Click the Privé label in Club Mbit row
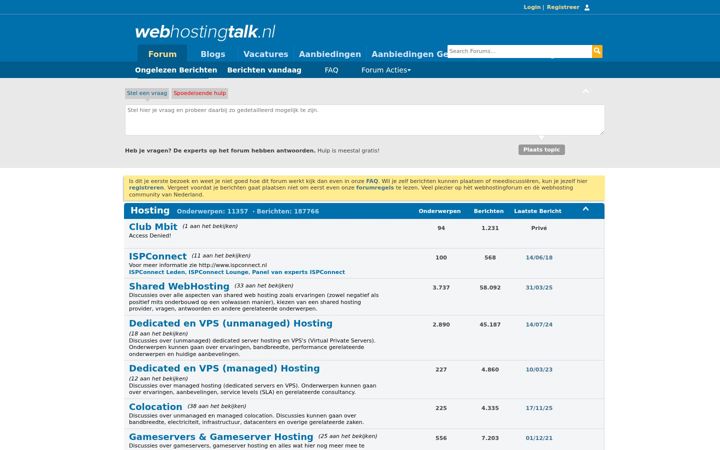The width and height of the screenshot is (720, 450). [x=539, y=228]
